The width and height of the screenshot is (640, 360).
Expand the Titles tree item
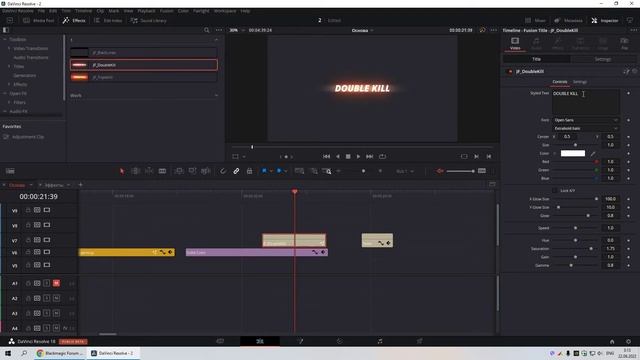click(9, 67)
